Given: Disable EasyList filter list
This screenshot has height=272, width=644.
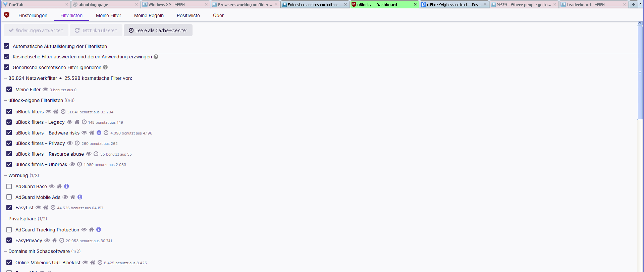Looking at the screenshot, I should tap(9, 208).
